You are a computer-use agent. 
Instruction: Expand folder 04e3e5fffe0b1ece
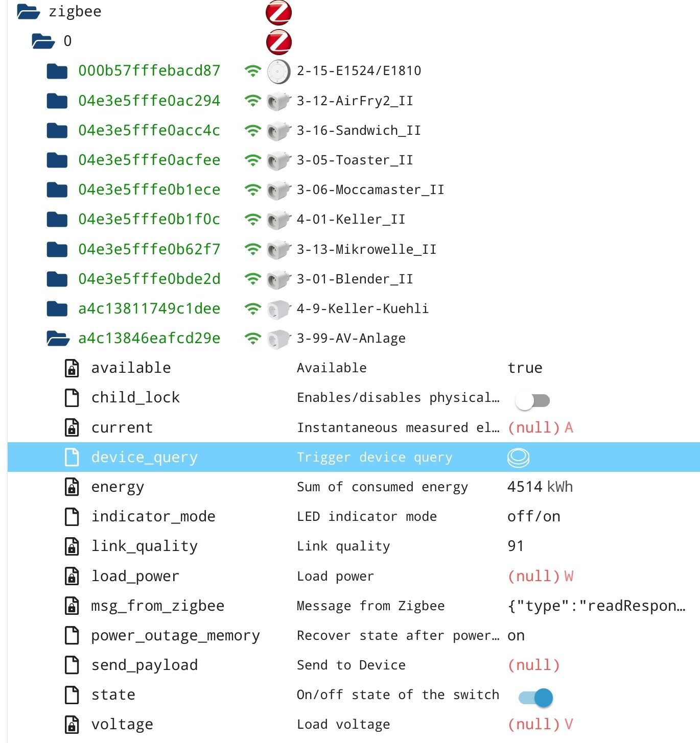57,189
